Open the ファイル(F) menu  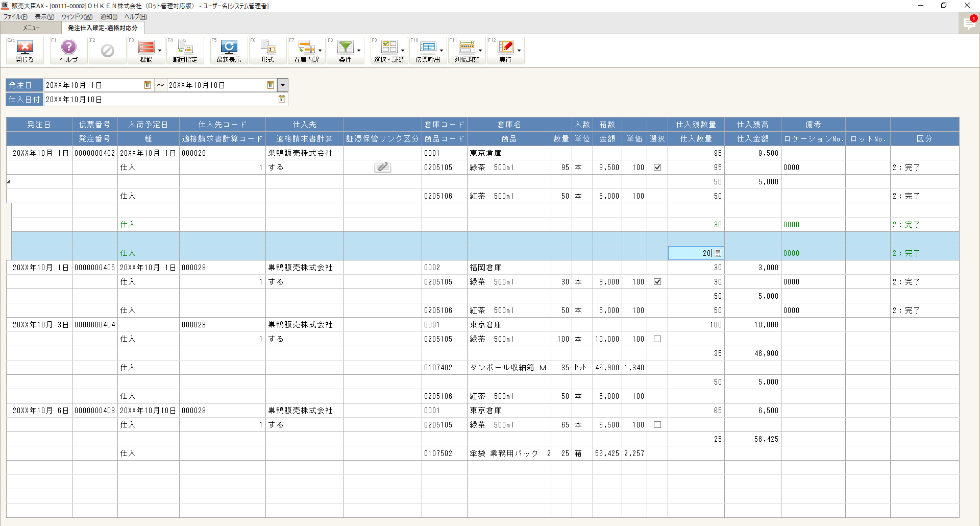(x=15, y=17)
